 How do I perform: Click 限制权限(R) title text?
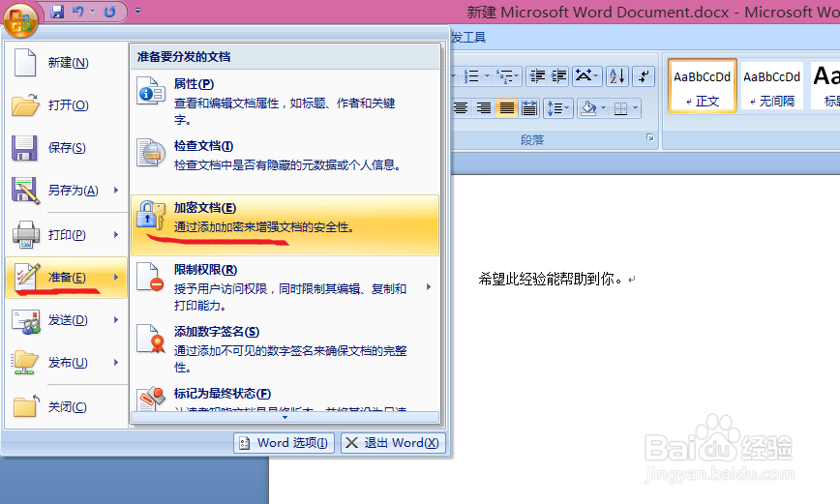coord(205,270)
